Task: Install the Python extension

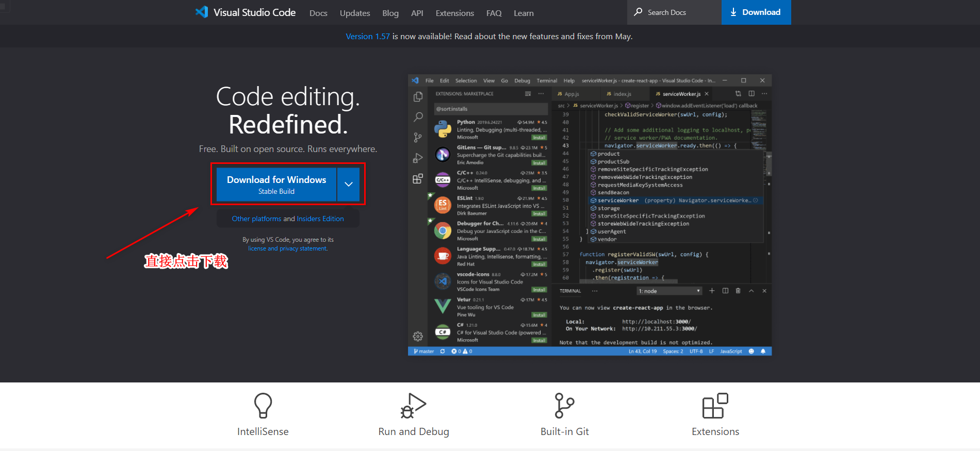Action: 539,138
